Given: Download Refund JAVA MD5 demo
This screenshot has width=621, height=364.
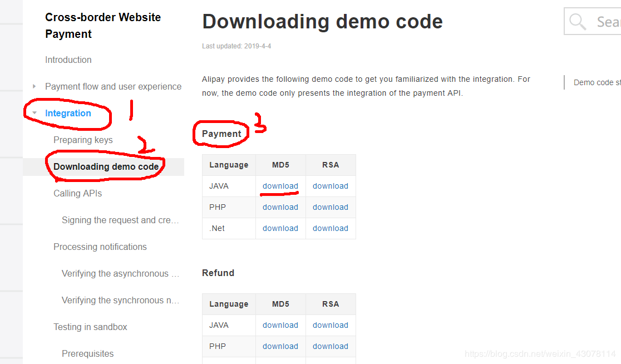Looking at the screenshot, I should [x=280, y=325].
